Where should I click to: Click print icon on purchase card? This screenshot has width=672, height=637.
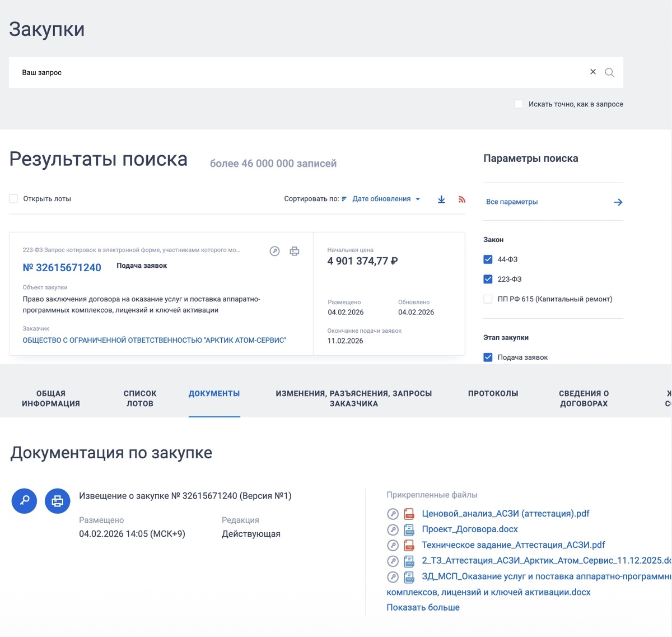pyautogui.click(x=295, y=251)
